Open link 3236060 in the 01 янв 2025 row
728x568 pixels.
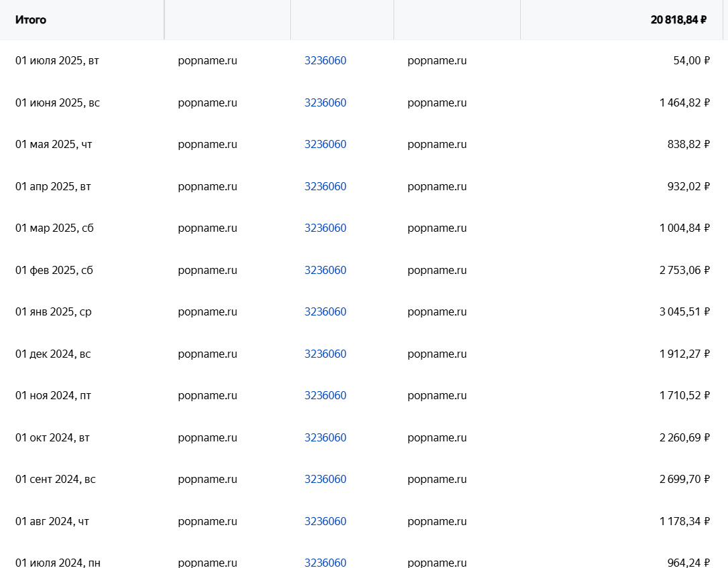point(326,312)
